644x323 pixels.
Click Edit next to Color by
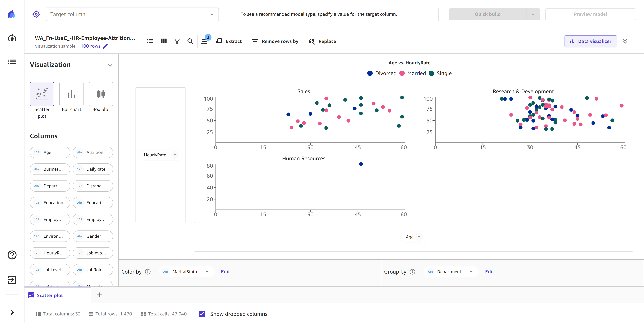pos(225,272)
